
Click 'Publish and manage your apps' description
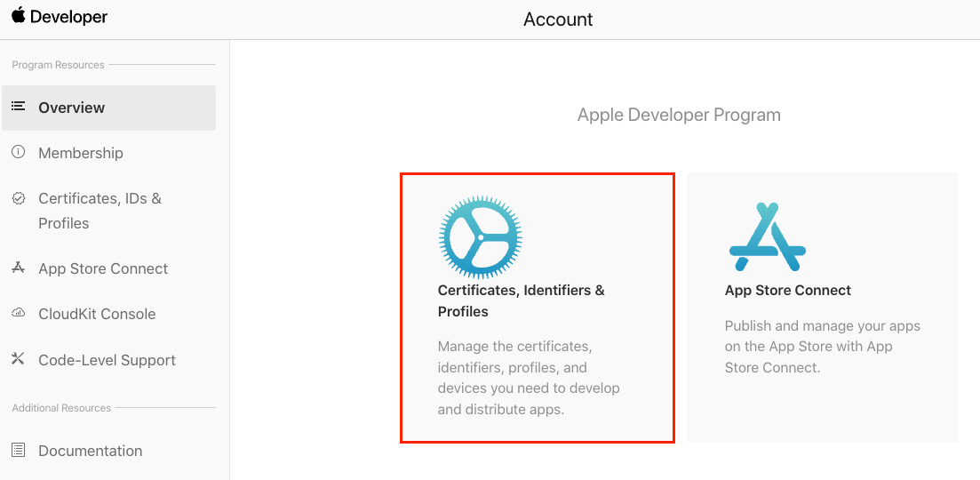point(823,347)
